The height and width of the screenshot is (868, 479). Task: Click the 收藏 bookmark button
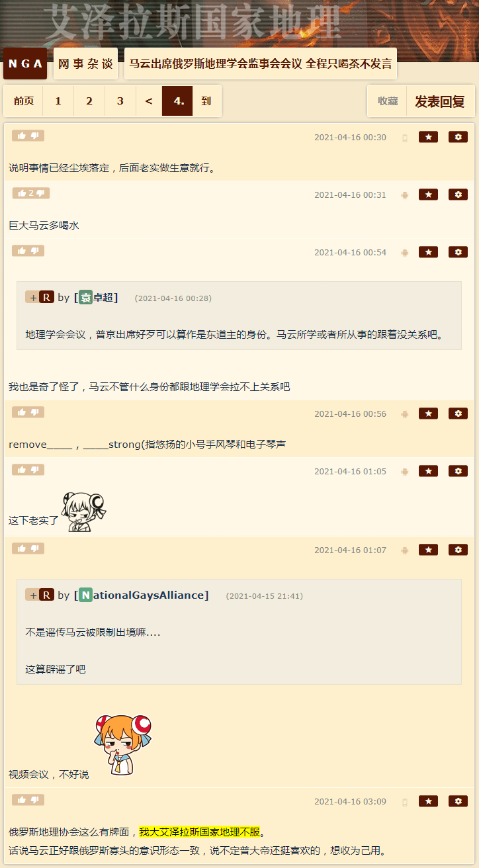pyautogui.click(x=388, y=101)
